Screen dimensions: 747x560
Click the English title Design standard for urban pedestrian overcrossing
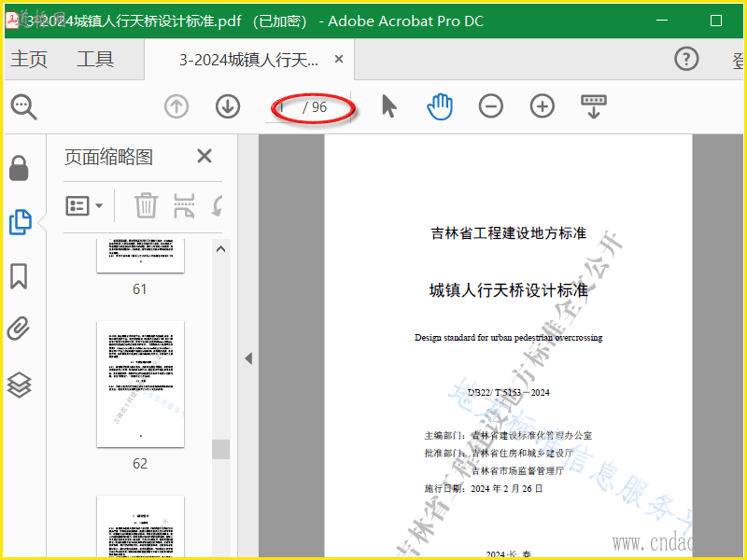pos(508,338)
